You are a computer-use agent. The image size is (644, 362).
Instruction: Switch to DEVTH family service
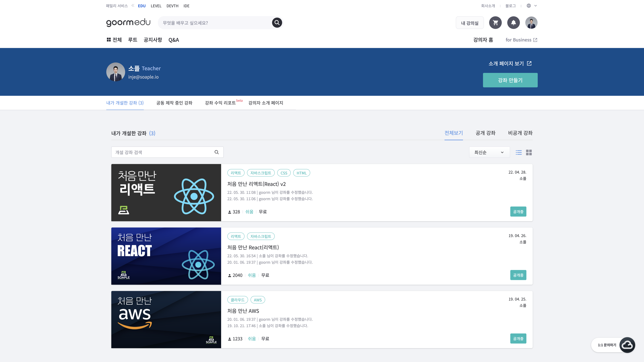point(172,6)
